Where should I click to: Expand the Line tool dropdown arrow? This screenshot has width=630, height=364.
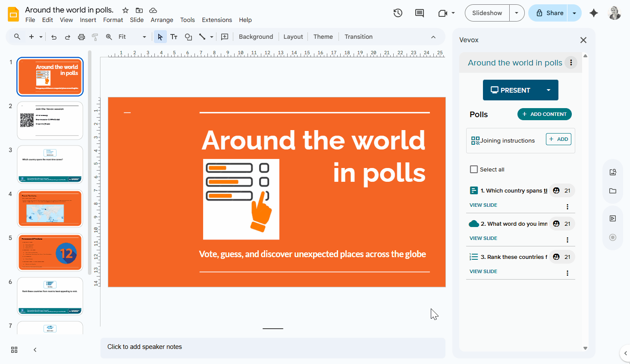(x=211, y=37)
